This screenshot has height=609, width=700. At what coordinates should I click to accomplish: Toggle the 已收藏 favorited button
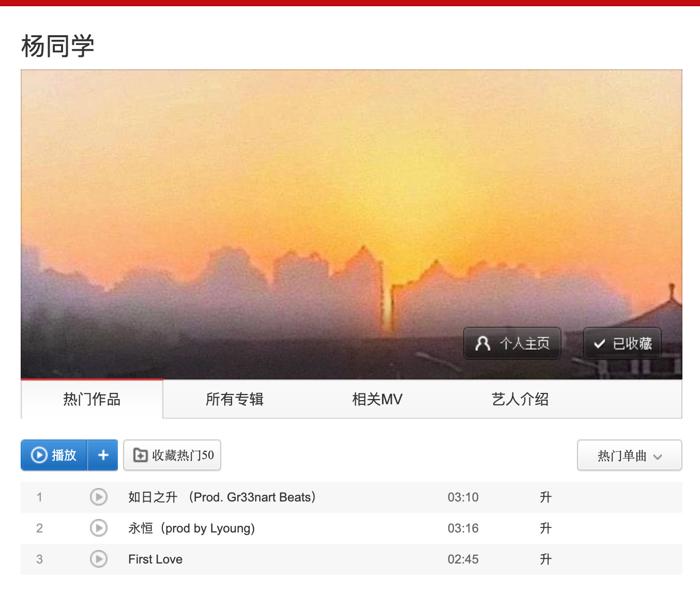click(622, 343)
